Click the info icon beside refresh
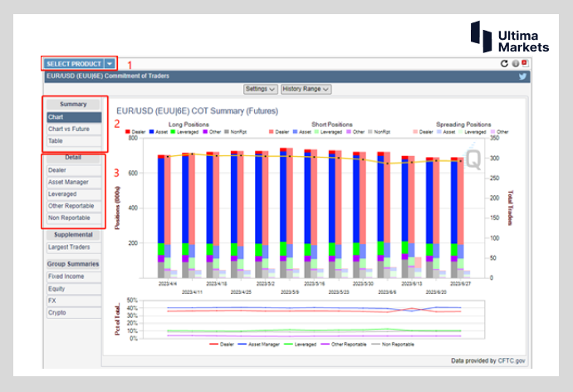This screenshot has height=392, width=573. point(515,63)
